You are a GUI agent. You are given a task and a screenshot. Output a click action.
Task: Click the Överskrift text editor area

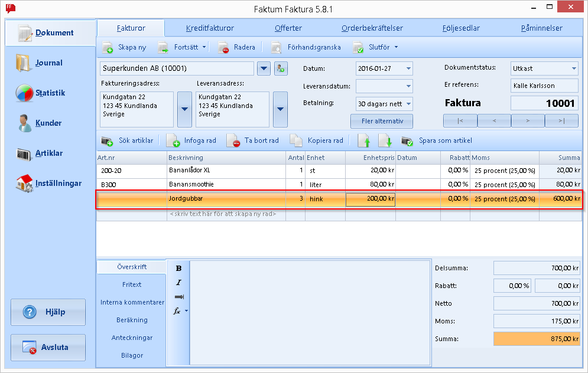[310, 313]
